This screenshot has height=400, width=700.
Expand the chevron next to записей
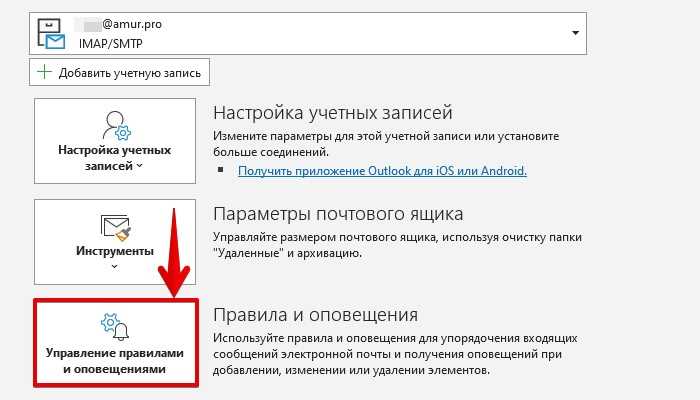140,166
